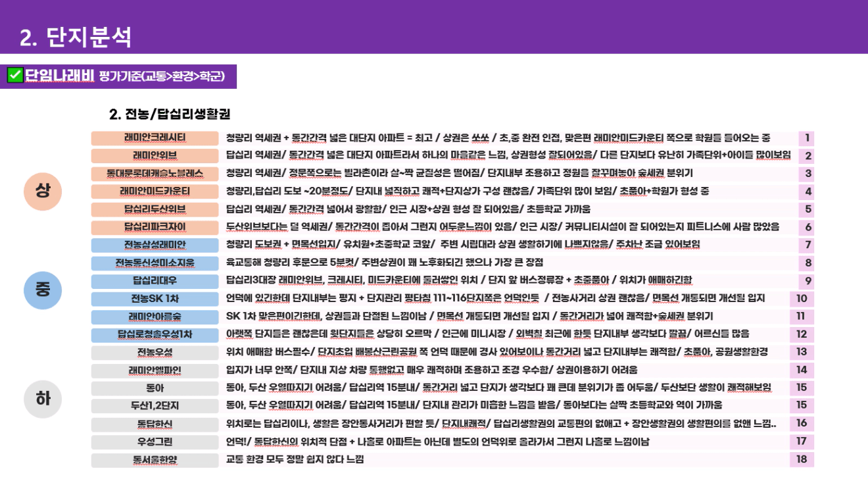Click the 전농동신성미소지움 description starting 육교통해 청량리
Screen dimensions: 868x489
click(385, 263)
